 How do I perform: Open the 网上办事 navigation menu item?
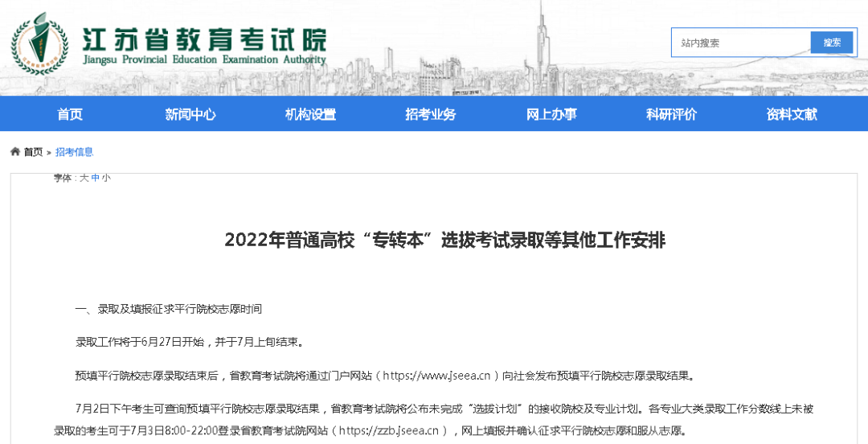551,114
